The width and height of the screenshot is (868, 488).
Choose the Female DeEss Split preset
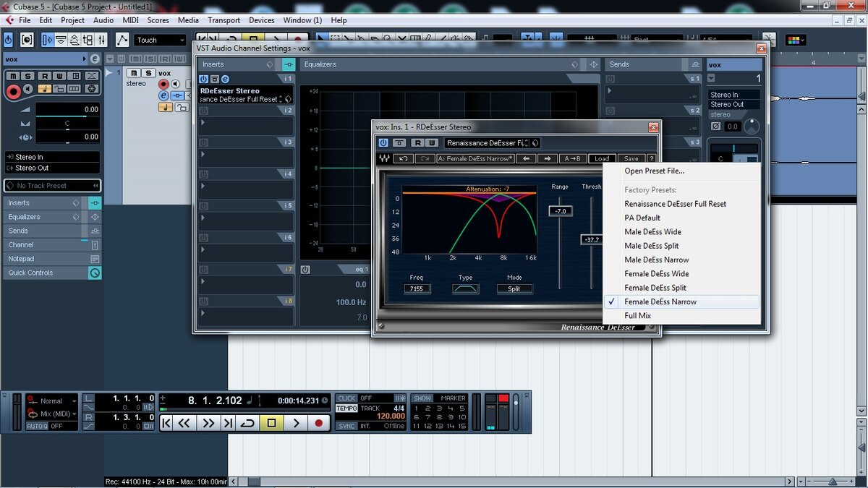[655, 288]
